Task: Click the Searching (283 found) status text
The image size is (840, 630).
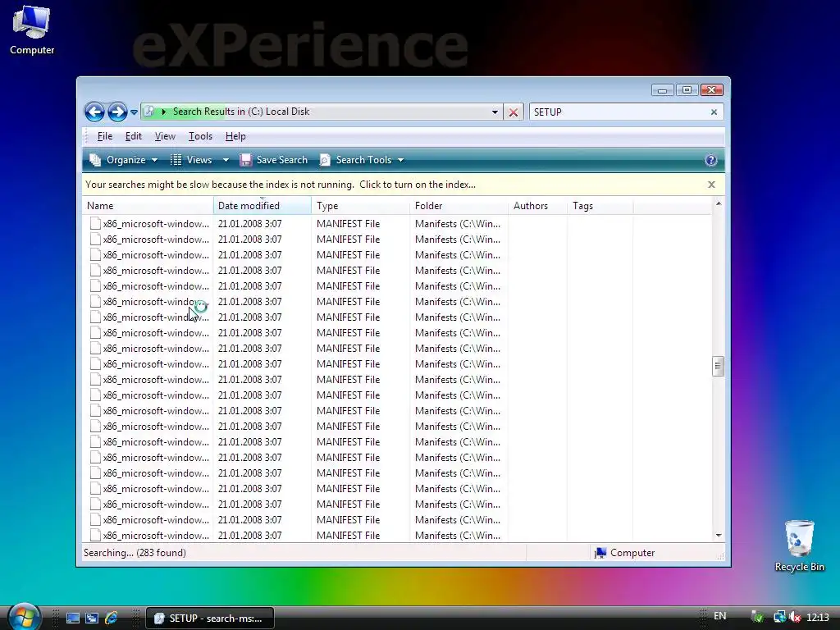Action: (135, 553)
